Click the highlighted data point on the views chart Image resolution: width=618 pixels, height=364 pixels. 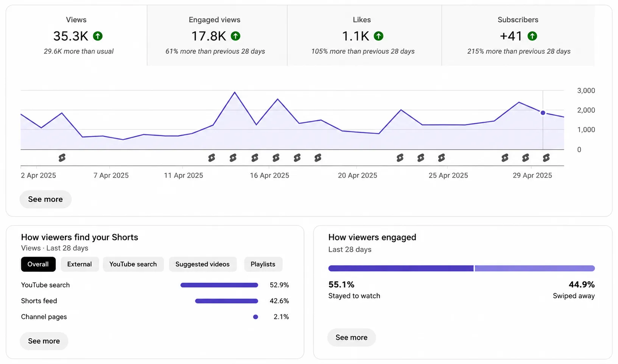click(543, 113)
